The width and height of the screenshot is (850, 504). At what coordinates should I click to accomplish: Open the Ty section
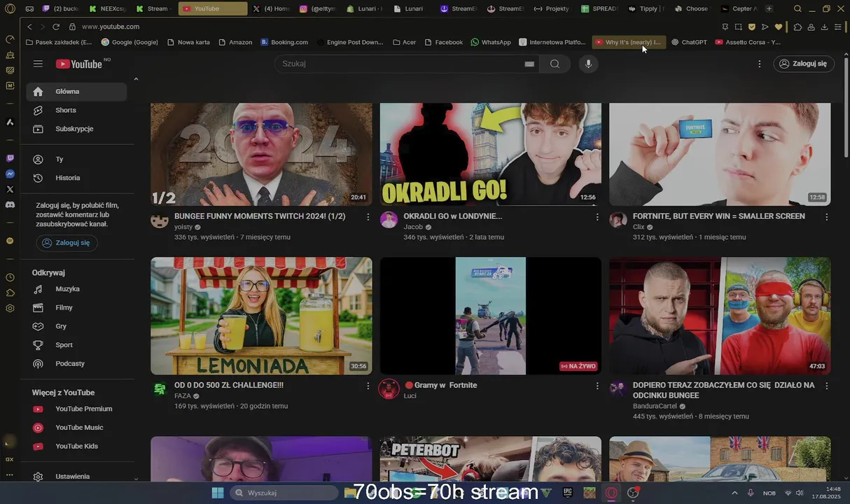[77, 160]
